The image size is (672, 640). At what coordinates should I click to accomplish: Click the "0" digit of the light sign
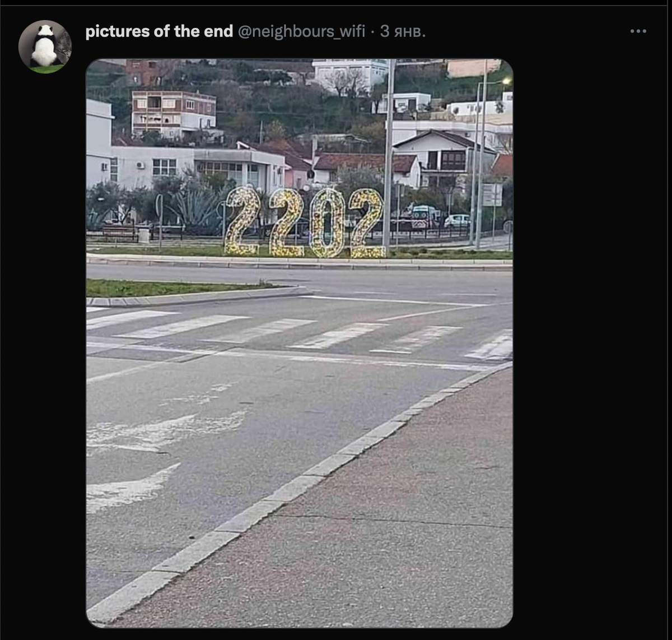coord(327,222)
